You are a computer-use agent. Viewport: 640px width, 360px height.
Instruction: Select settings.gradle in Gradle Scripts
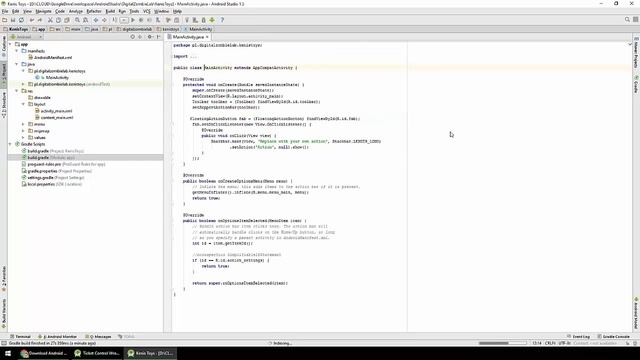pyautogui.click(x=53, y=178)
